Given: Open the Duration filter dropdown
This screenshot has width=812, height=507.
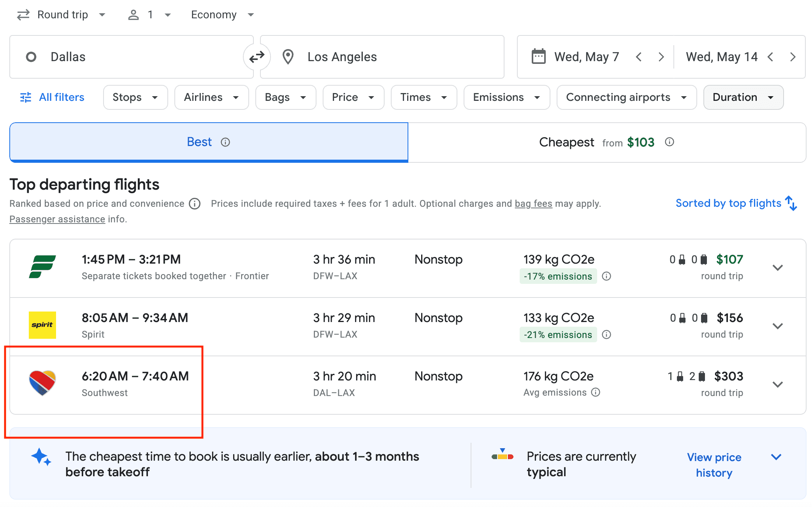Looking at the screenshot, I should click(743, 97).
